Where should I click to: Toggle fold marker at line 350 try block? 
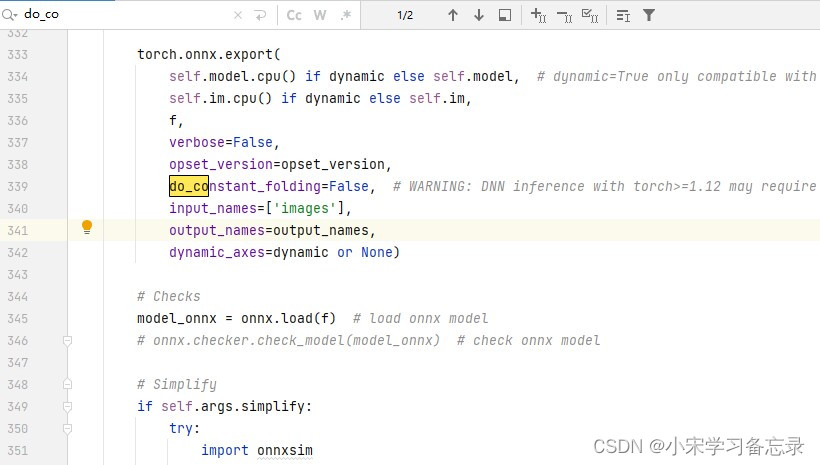(x=67, y=429)
